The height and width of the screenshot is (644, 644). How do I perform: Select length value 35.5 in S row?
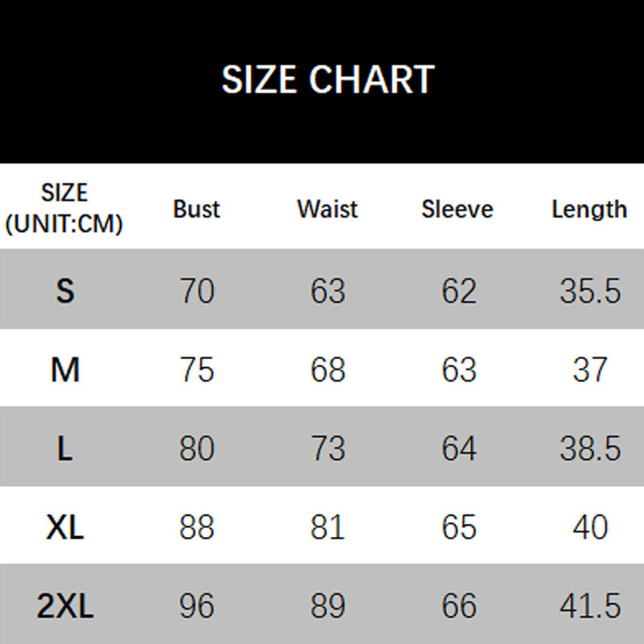tap(590, 291)
